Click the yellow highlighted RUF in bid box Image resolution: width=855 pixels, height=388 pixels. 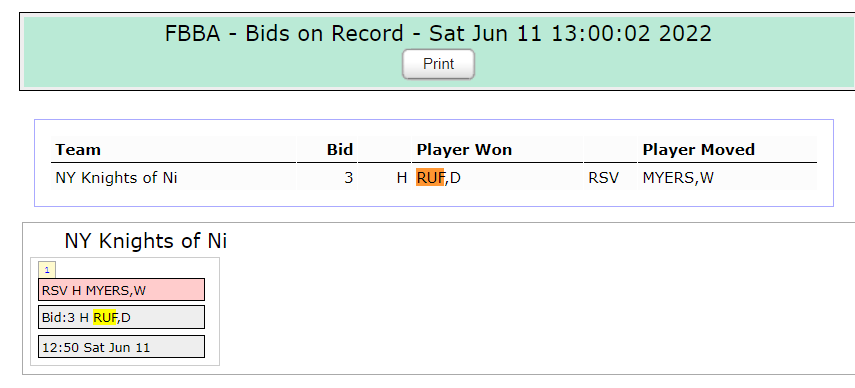(x=105, y=317)
